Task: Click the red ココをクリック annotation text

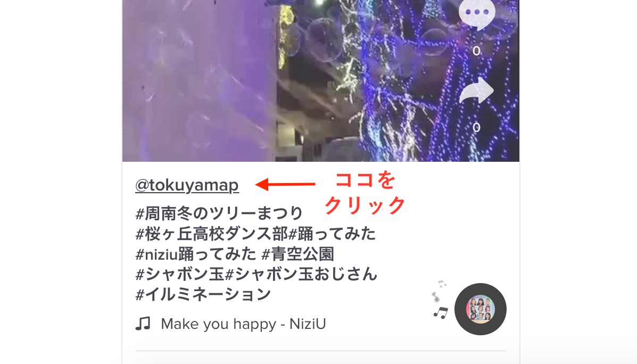Action: 365,193
